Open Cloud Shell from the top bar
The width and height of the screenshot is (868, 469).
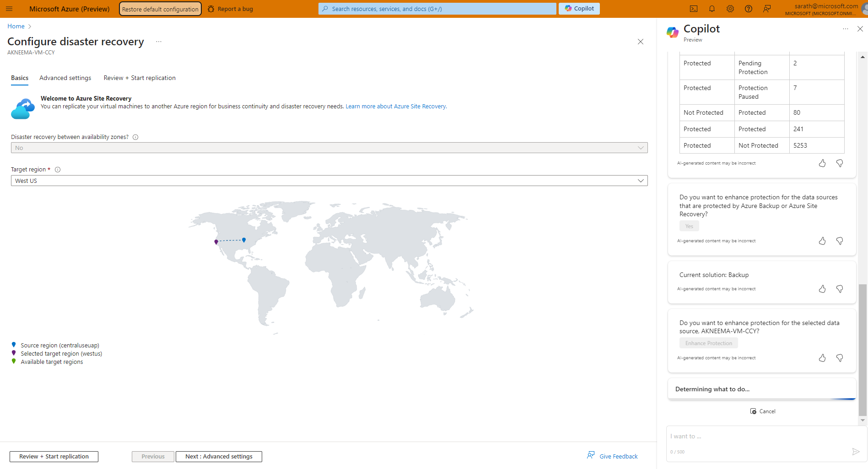[x=694, y=9]
